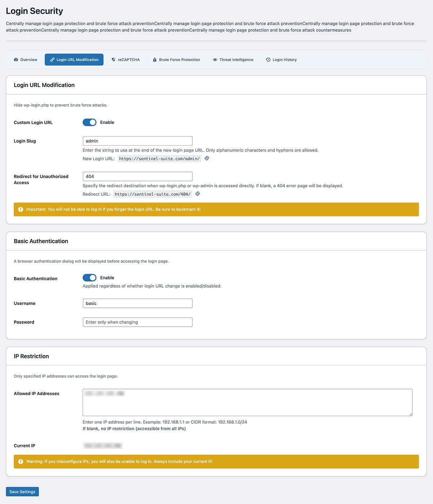433x504 pixels.
Task: Click the Allowed IP Addresses textarea
Action: click(x=247, y=402)
